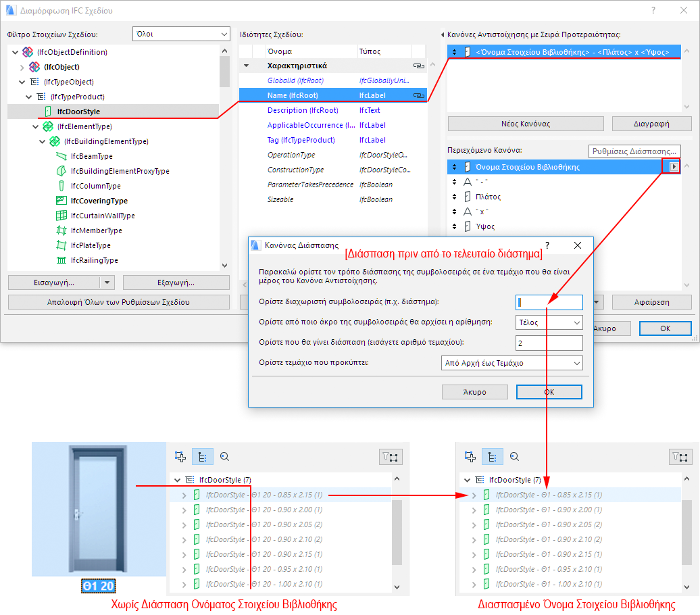Screen dimensions: 700x615
Task: Click OK in the main IFC dialog
Action: pyautogui.click(x=665, y=328)
